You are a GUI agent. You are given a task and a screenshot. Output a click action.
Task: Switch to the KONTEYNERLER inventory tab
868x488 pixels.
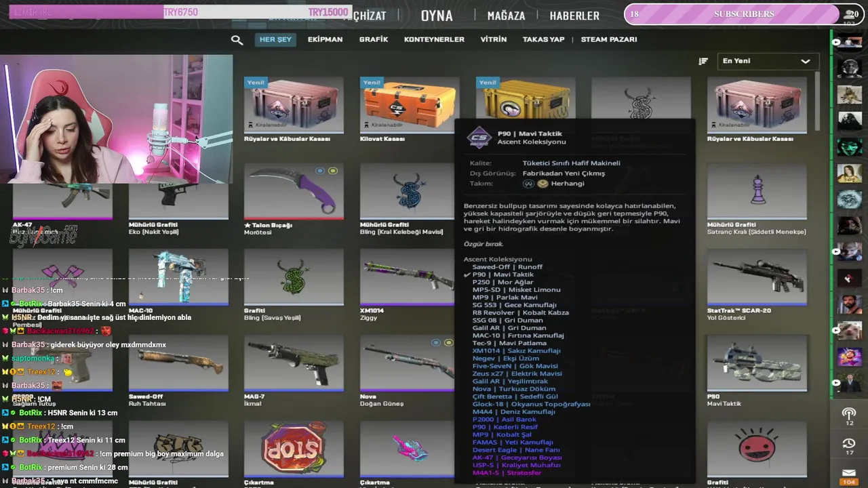point(434,39)
